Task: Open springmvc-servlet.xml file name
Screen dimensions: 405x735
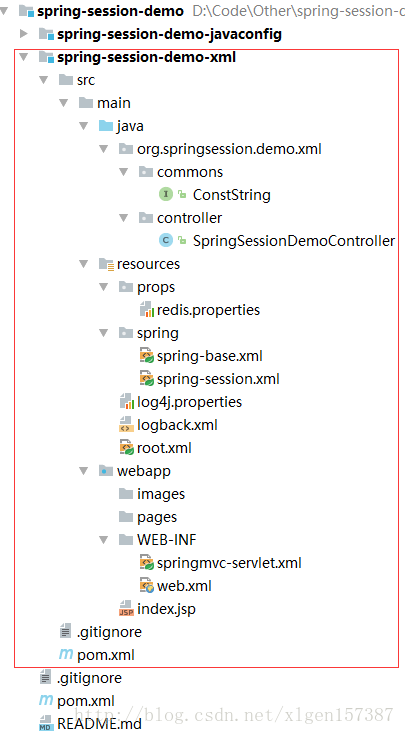Action: pos(229,562)
